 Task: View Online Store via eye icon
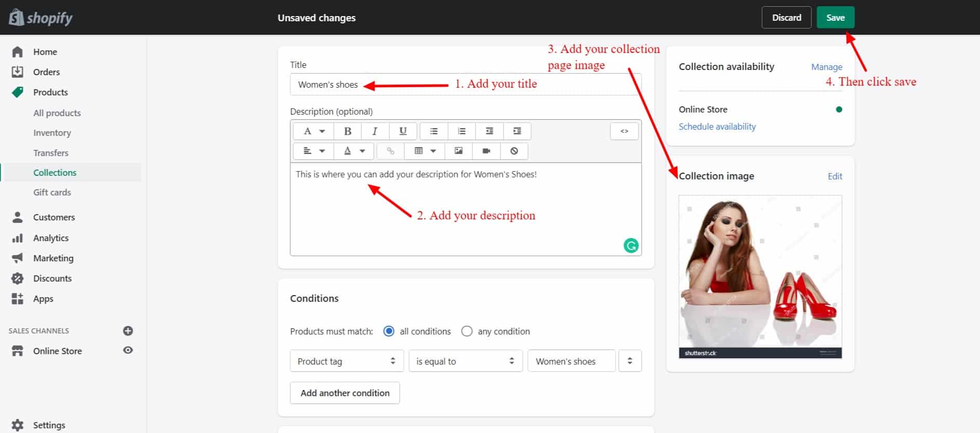(x=128, y=351)
